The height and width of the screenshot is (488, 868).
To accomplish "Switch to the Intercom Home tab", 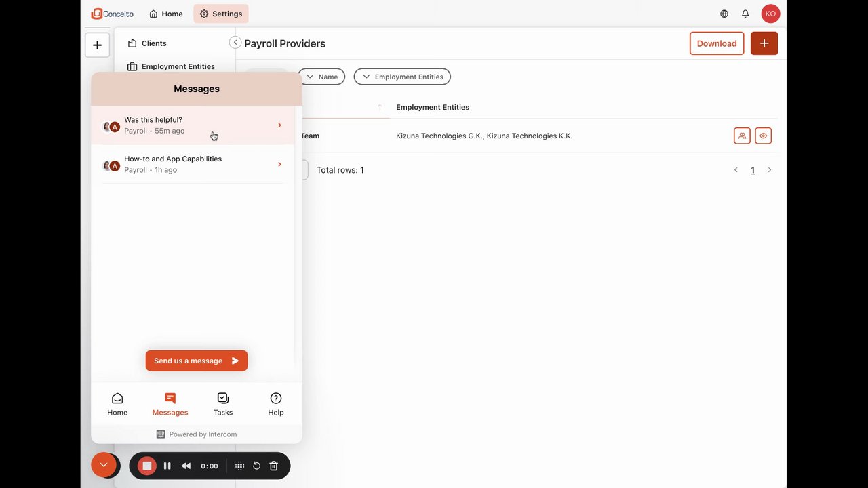I will tap(117, 404).
